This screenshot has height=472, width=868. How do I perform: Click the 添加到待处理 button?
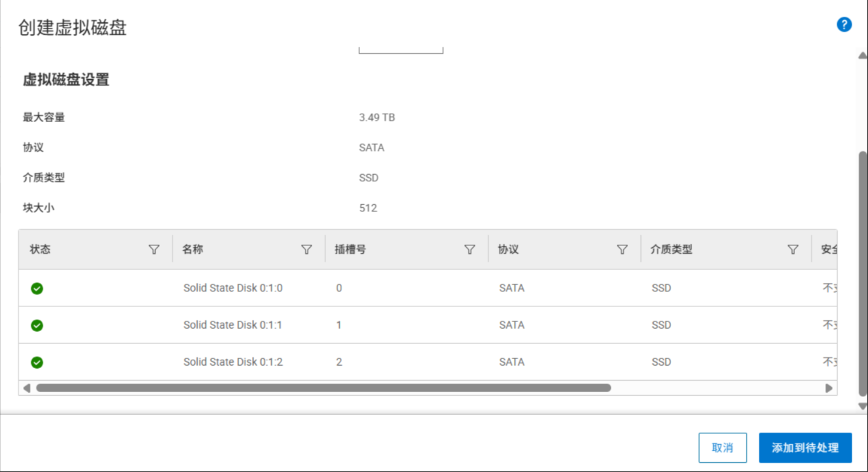point(805,447)
